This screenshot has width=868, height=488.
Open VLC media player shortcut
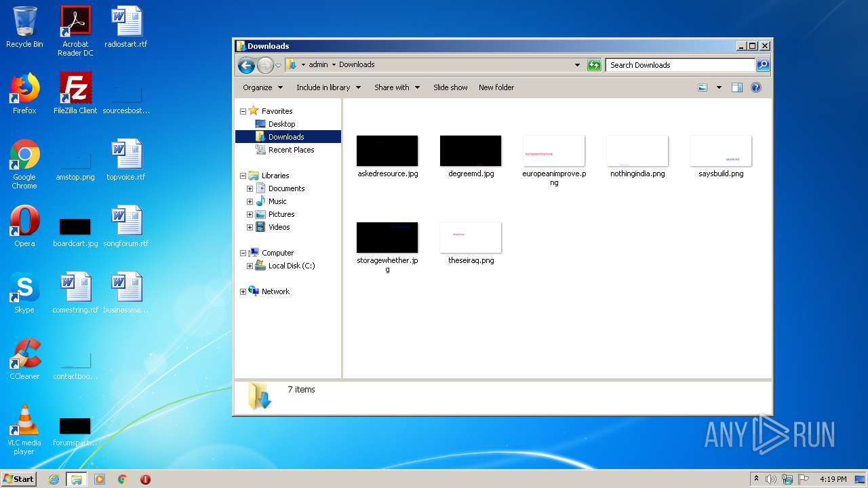24,430
